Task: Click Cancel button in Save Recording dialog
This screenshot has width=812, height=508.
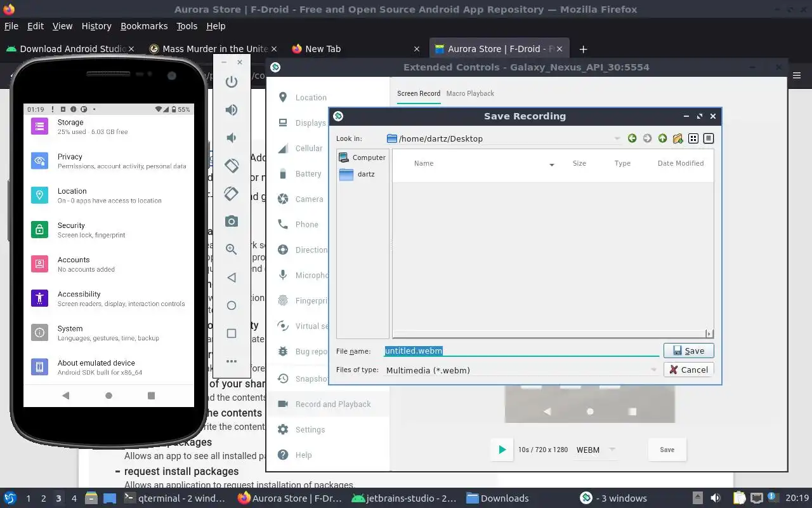Action: click(x=689, y=370)
